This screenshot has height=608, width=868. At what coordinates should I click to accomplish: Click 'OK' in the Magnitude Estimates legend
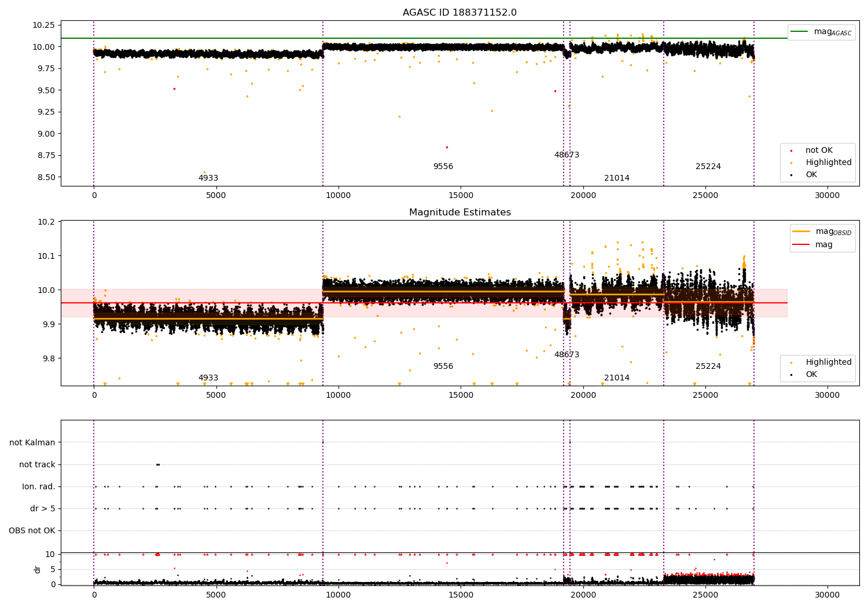pos(811,375)
